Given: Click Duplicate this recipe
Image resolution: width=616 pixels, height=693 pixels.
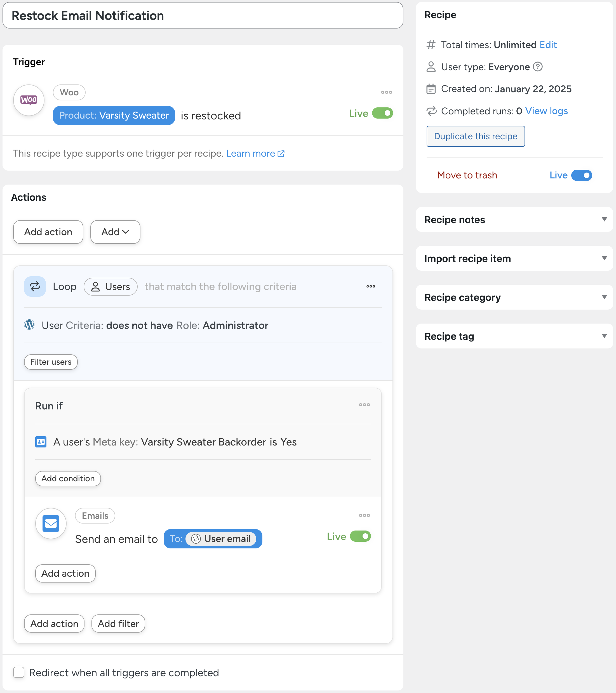Looking at the screenshot, I should pyautogui.click(x=475, y=136).
